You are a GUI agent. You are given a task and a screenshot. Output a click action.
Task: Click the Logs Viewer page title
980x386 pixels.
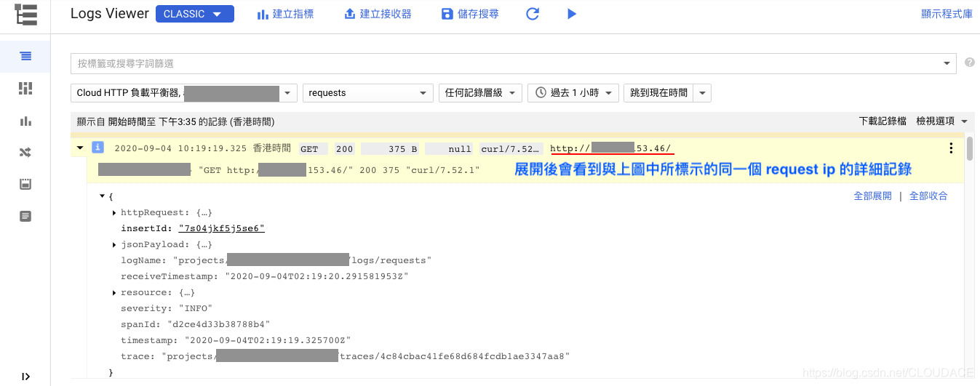[110, 14]
